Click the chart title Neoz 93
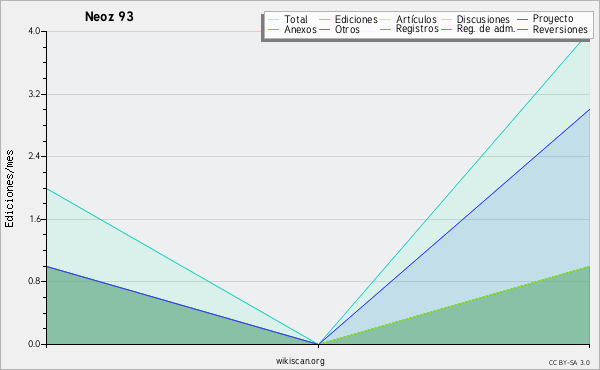 coord(109,16)
